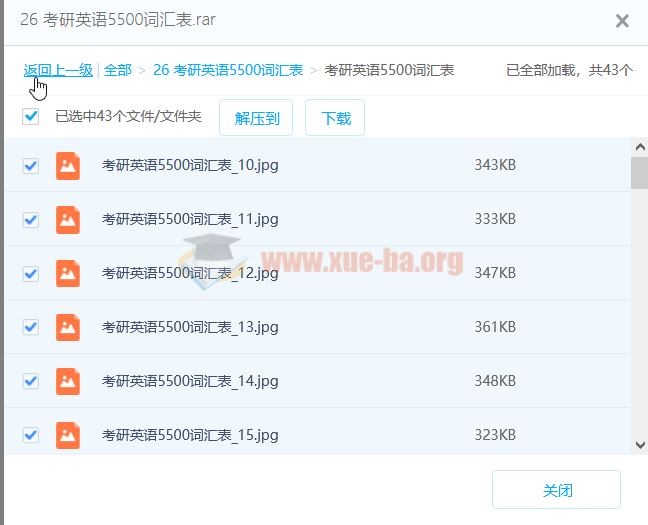The height and width of the screenshot is (525, 648).
Task: Click the 323KB size value
Action: click(x=495, y=435)
